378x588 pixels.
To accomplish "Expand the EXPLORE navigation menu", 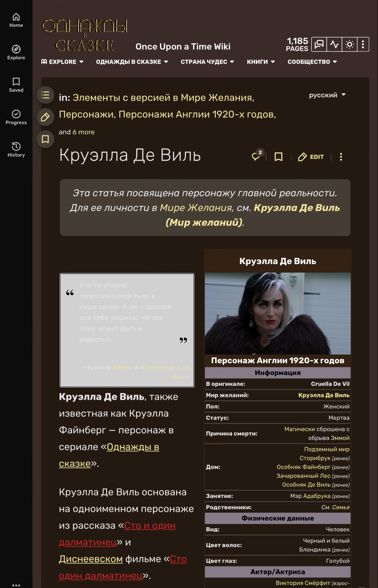I will click(62, 62).
